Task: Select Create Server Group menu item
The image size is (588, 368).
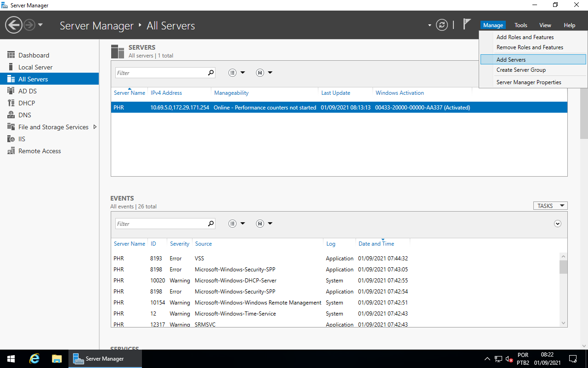Action: click(x=521, y=70)
